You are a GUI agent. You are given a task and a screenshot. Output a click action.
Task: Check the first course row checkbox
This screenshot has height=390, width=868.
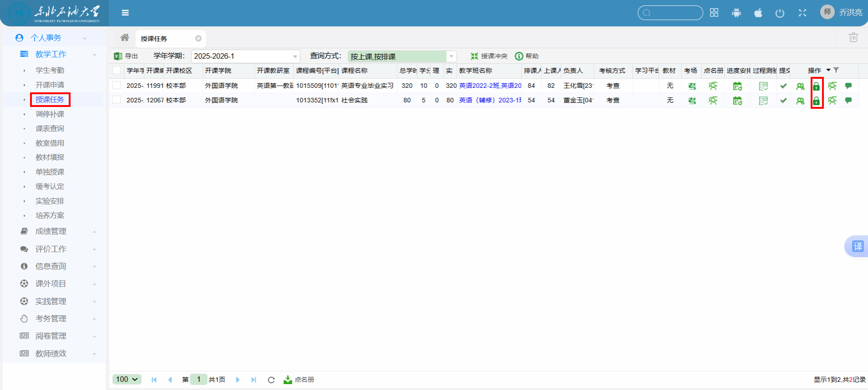point(117,86)
